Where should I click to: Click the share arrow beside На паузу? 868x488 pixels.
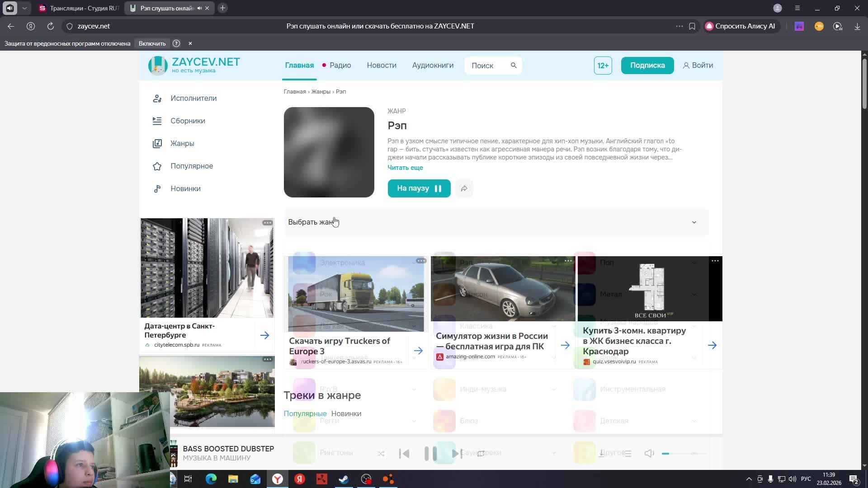click(x=464, y=188)
